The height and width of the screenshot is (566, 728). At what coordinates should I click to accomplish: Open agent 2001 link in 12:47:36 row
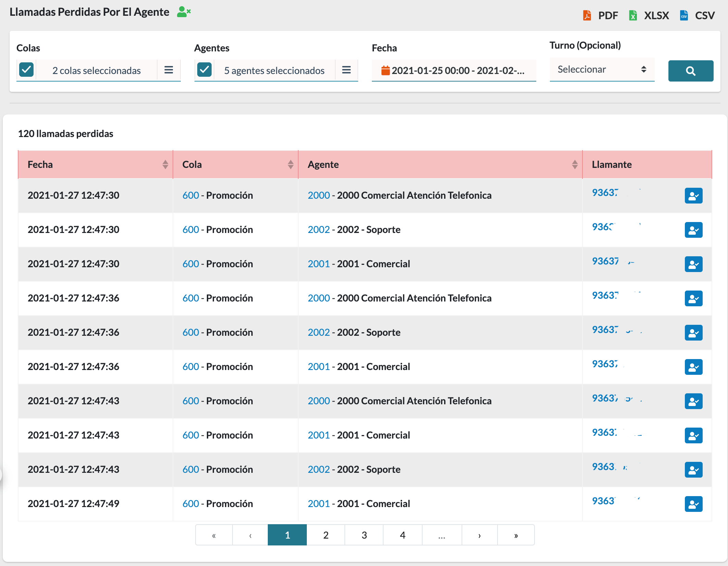click(318, 367)
